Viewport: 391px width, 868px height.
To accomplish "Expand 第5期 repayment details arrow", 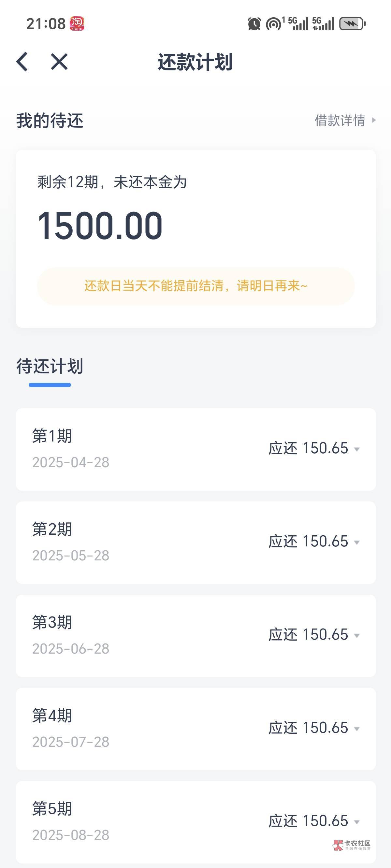I will (356, 822).
